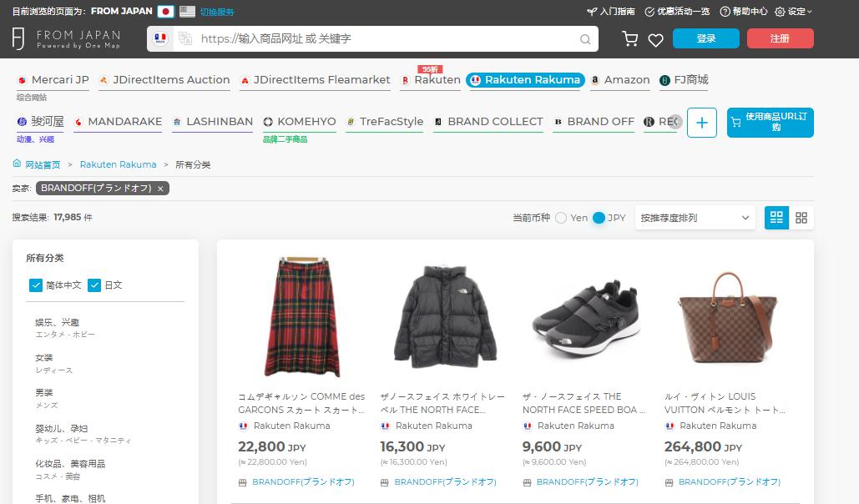Click the plus button to add sites
The height and width of the screenshot is (504, 859).
point(701,123)
